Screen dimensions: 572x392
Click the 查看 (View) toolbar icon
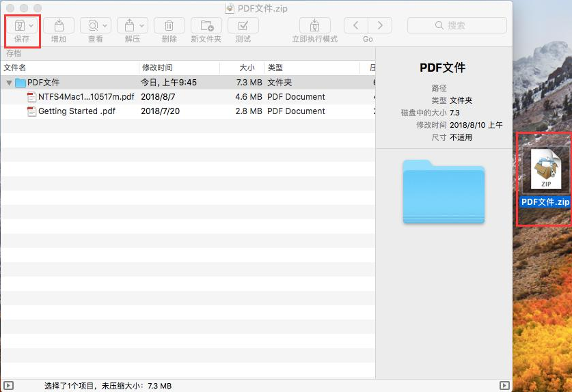point(92,26)
